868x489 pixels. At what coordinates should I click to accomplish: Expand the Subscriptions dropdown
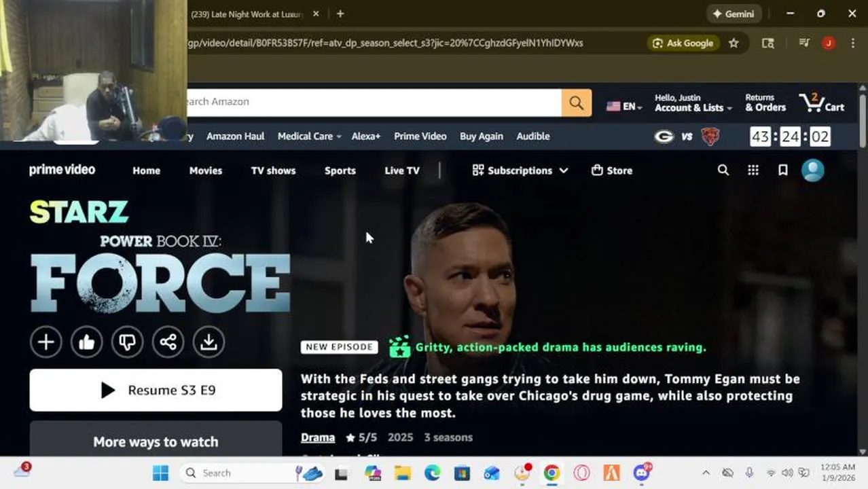tap(520, 170)
